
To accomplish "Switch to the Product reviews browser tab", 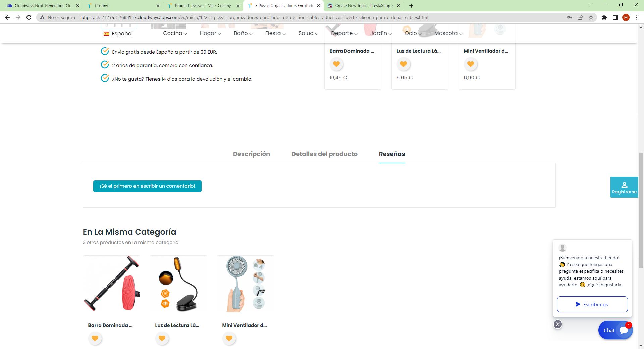I will 204,6.
